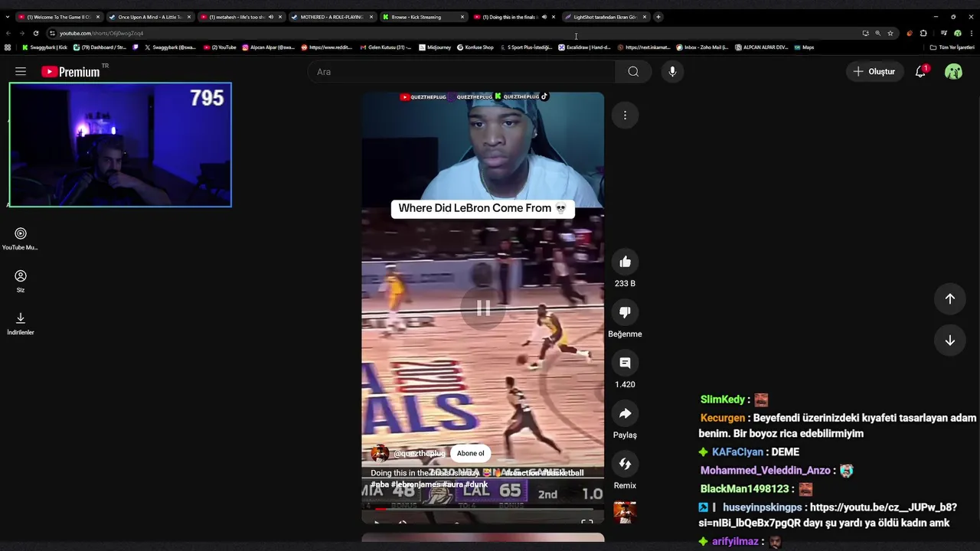980x551 pixels.
Task: Switch to the Welcome To The Game II tab
Action: pos(58,17)
